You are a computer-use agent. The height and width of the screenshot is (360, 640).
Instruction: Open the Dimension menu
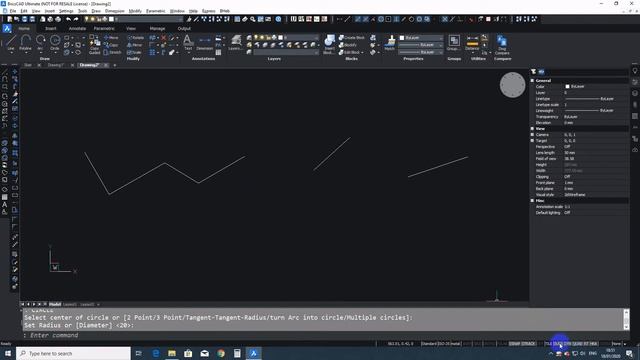(x=115, y=11)
